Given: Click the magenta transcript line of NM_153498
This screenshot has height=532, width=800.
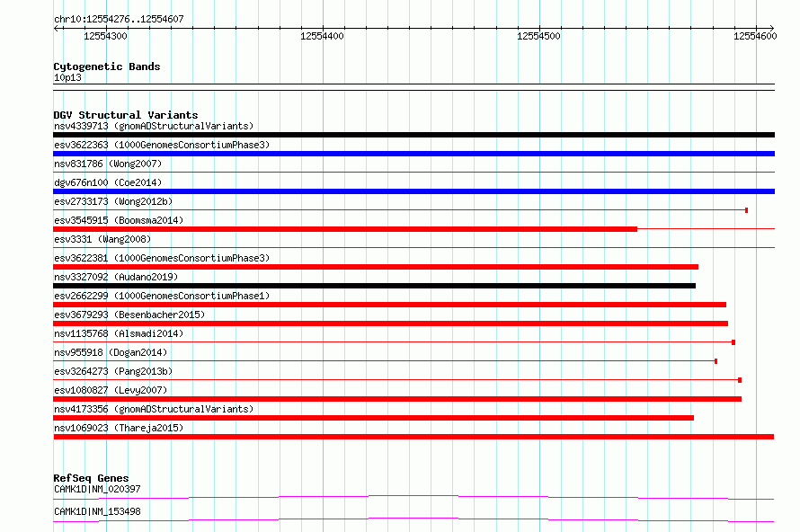Looking at the screenshot, I should click(x=413, y=519).
